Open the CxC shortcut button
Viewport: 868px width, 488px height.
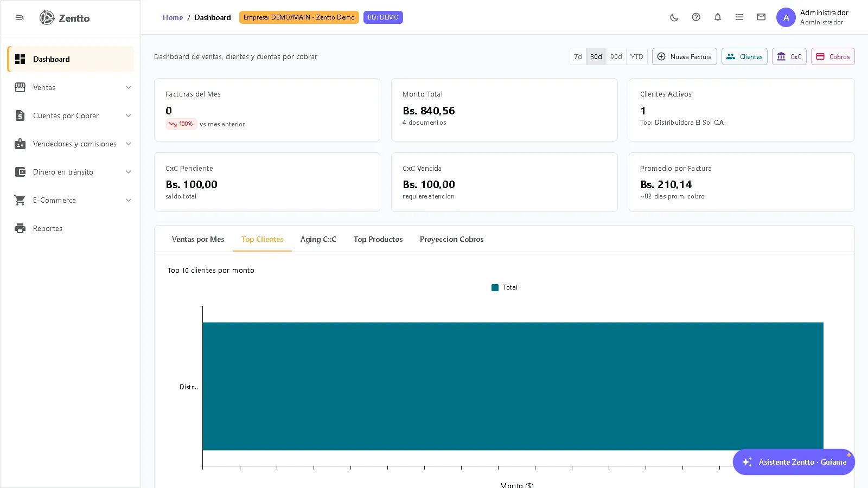pos(789,56)
